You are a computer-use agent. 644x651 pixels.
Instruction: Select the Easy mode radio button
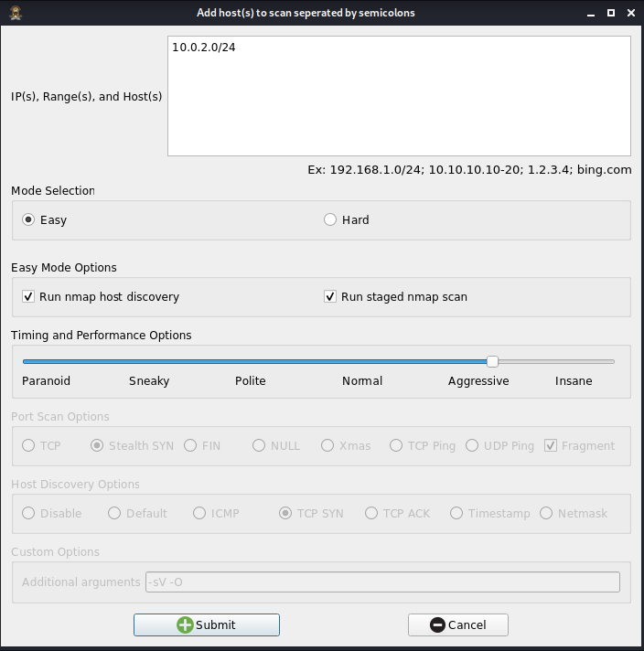click(x=28, y=220)
